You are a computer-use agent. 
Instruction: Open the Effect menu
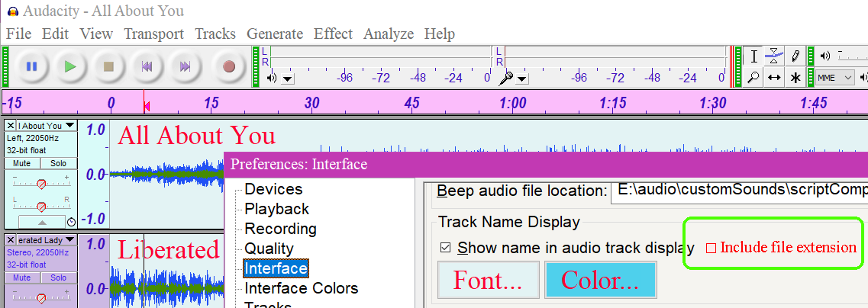pos(333,34)
